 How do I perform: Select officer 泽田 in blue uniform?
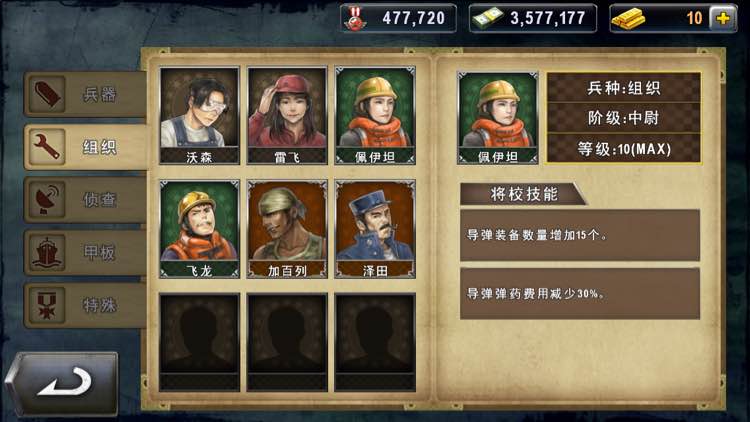pos(375,229)
